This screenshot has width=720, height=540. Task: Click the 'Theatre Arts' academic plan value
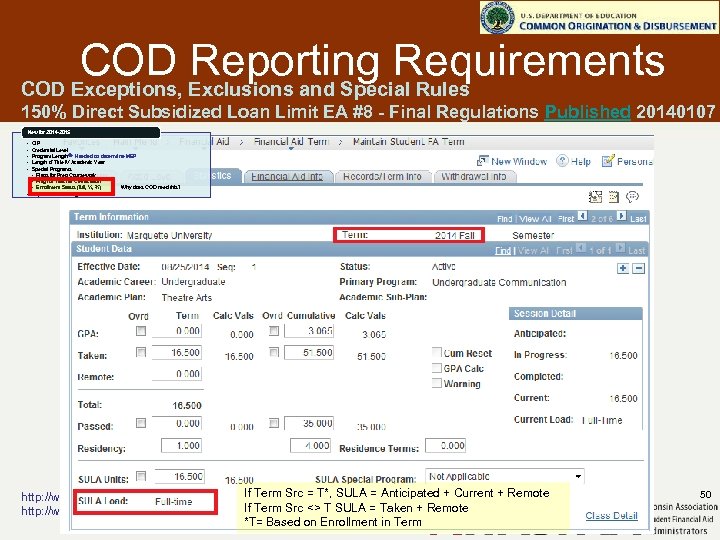(x=186, y=298)
